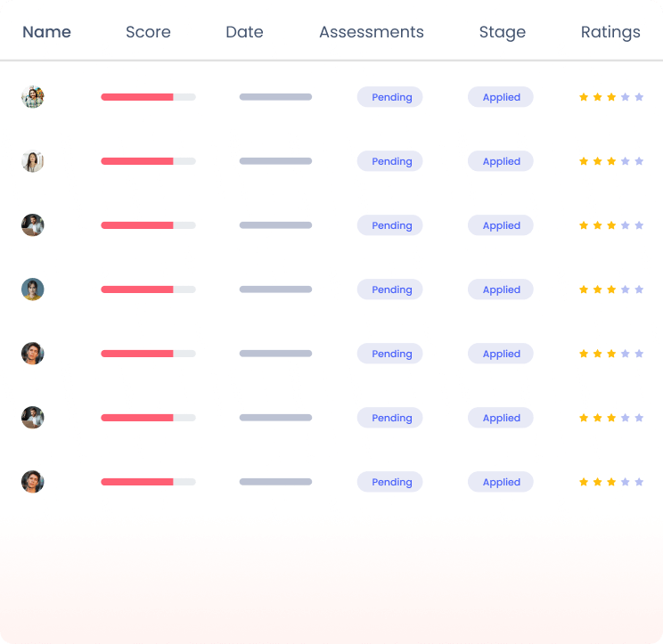Click the red score bar in row two
The image size is (663, 644).
point(137,161)
